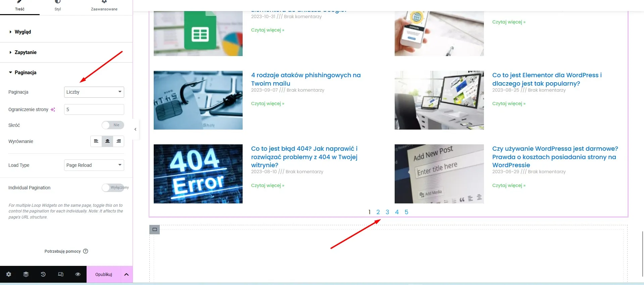
Task: Go to pagination page 2
Action: coord(378,212)
